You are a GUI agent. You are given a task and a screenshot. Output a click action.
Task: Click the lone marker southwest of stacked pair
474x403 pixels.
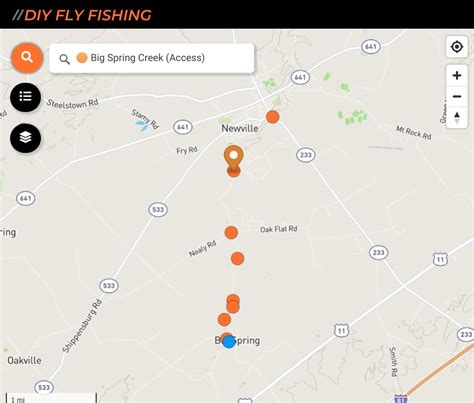[224, 319]
